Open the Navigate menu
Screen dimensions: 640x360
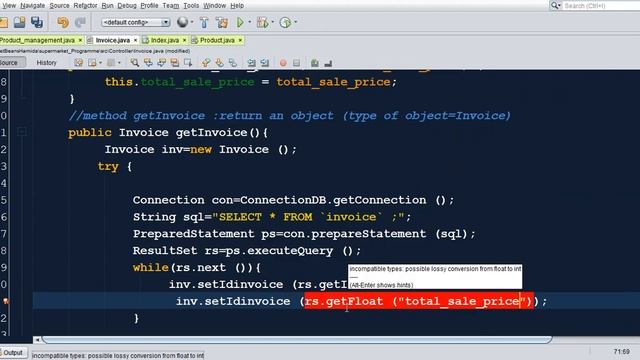[x=33, y=6]
